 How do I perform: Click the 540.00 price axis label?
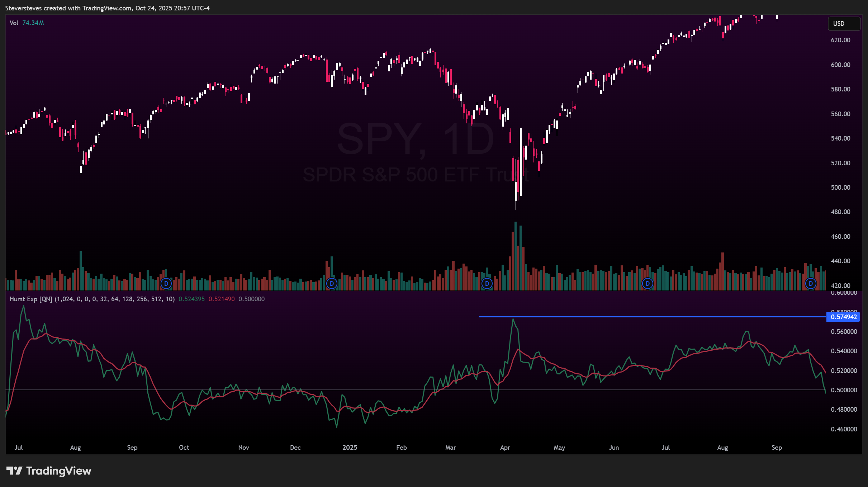[x=840, y=138]
